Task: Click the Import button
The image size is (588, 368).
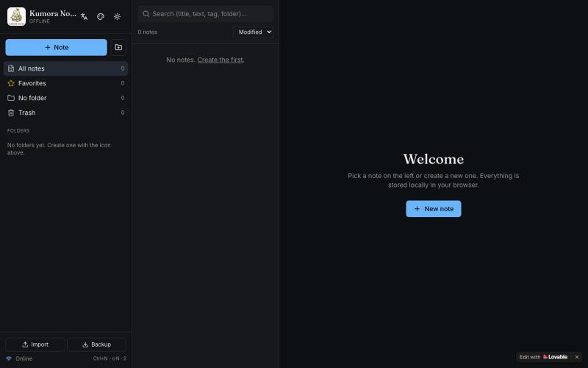Action: [x=35, y=344]
